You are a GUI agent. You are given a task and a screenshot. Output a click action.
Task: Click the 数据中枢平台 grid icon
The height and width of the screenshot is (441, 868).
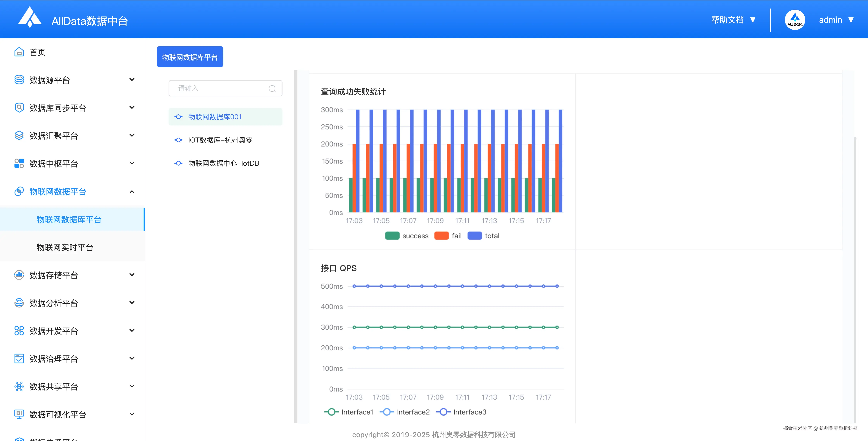[x=19, y=164]
